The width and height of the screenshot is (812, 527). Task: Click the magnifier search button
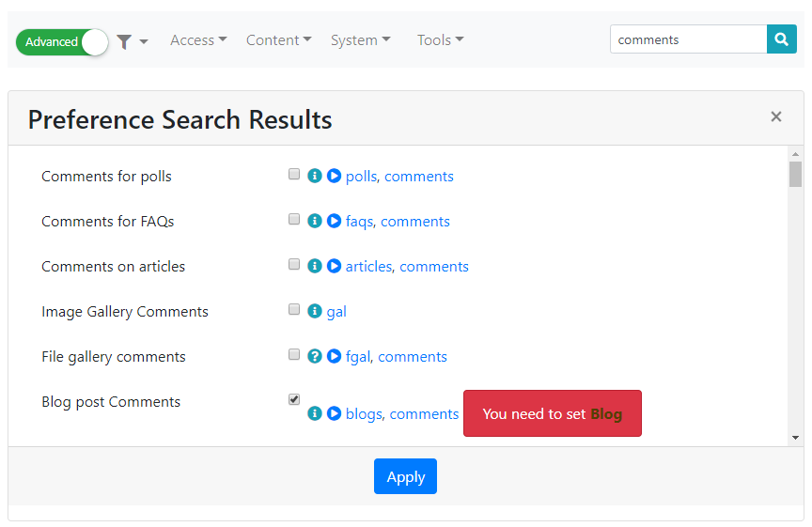click(x=781, y=39)
